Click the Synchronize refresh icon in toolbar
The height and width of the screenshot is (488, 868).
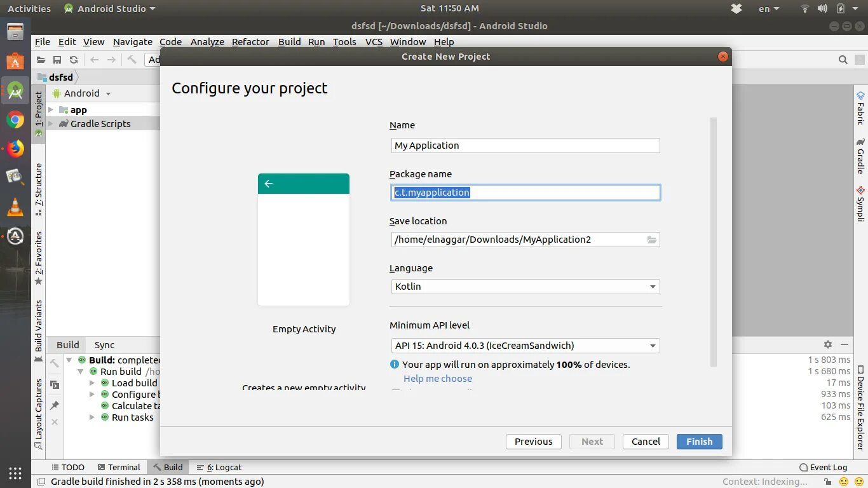(x=74, y=60)
